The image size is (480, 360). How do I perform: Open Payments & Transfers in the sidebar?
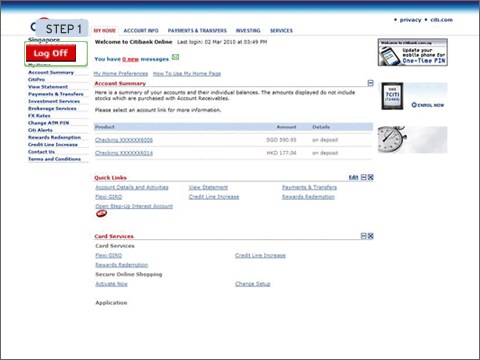(56, 94)
